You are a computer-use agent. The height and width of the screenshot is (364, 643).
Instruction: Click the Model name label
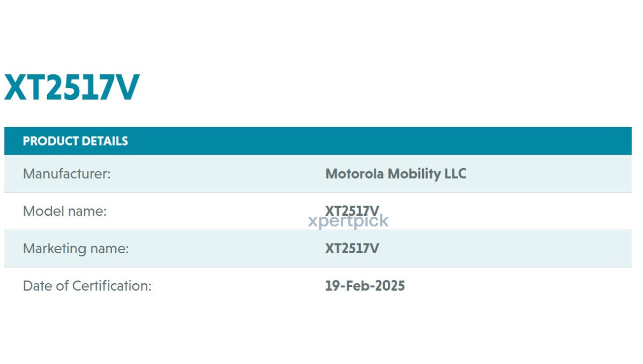65,211
